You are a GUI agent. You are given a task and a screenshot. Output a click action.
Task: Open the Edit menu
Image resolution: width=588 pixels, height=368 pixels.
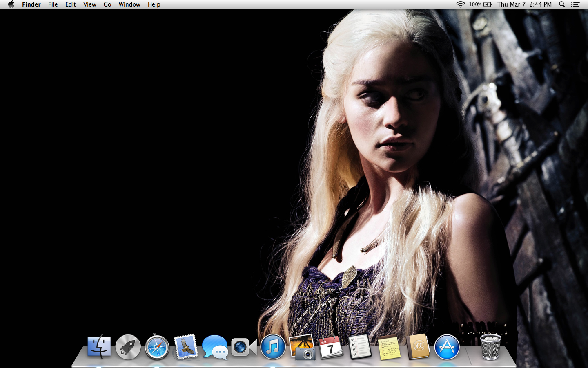[x=71, y=4]
